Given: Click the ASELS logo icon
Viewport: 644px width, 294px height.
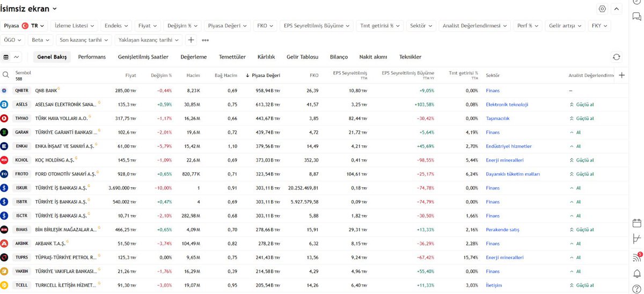Looking at the screenshot, I should pos(4,105).
